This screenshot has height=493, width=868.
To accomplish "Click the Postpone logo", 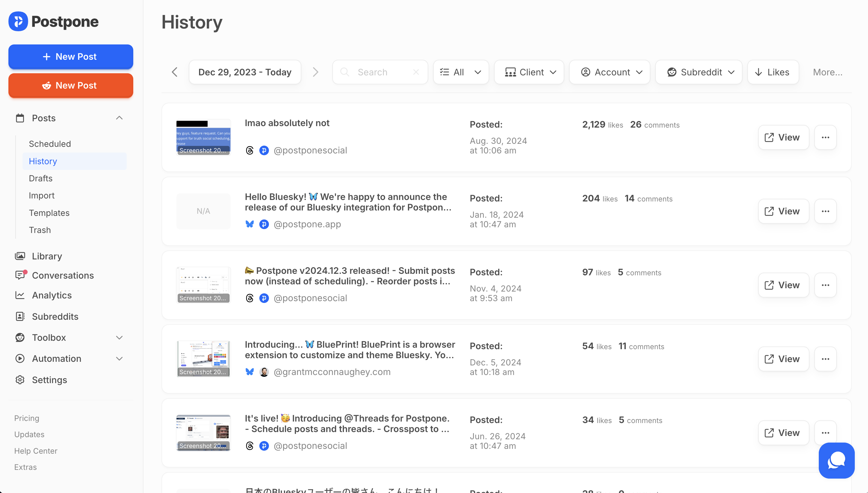I will 53,21.
